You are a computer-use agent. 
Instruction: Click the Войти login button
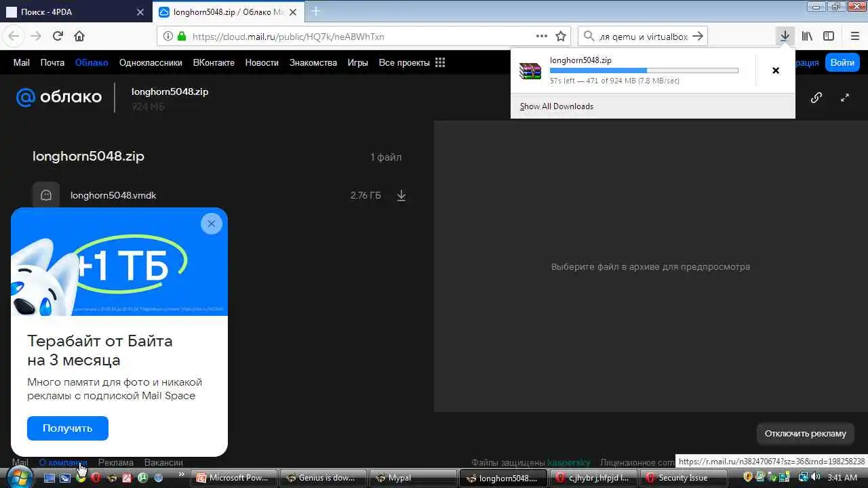[842, 62]
